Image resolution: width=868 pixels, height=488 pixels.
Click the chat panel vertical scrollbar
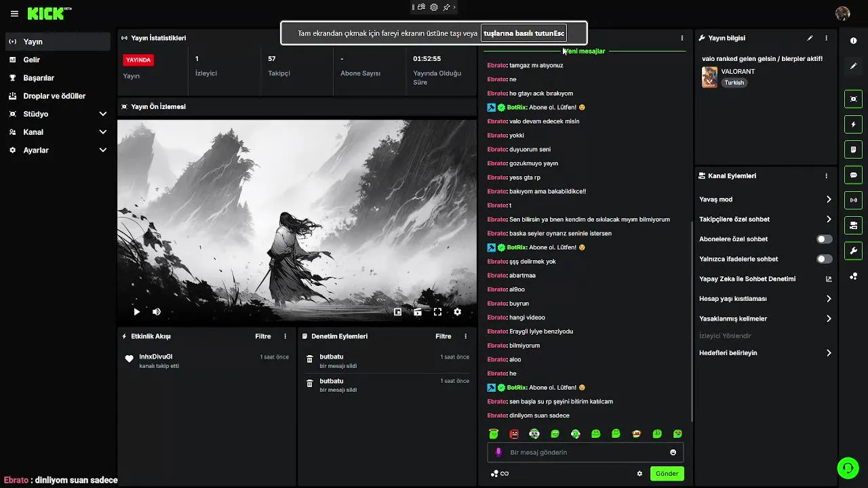(x=691, y=322)
